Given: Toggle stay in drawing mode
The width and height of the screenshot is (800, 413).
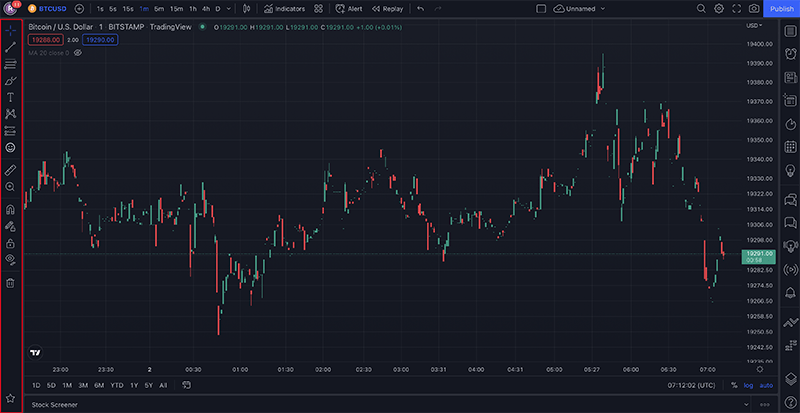Looking at the screenshot, I should (x=11, y=226).
